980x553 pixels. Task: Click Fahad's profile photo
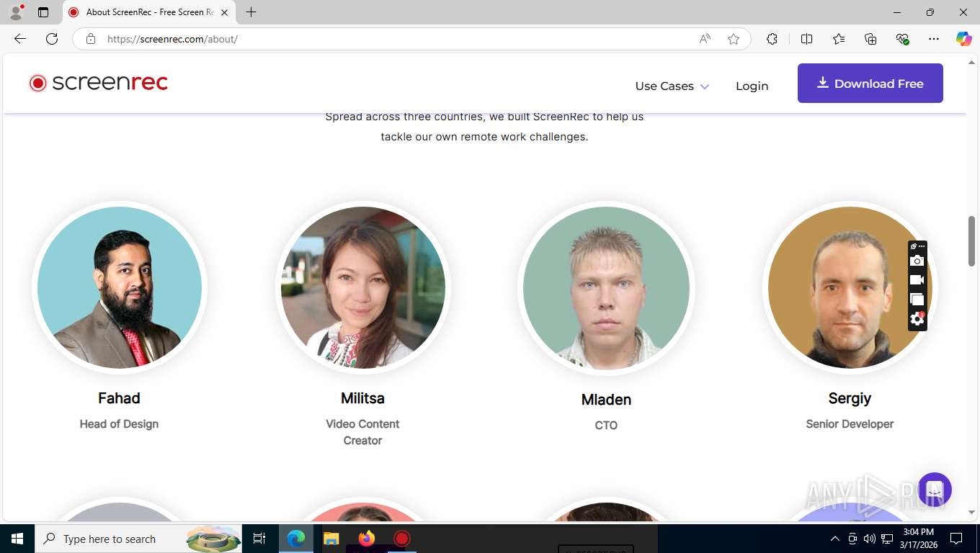pos(120,288)
